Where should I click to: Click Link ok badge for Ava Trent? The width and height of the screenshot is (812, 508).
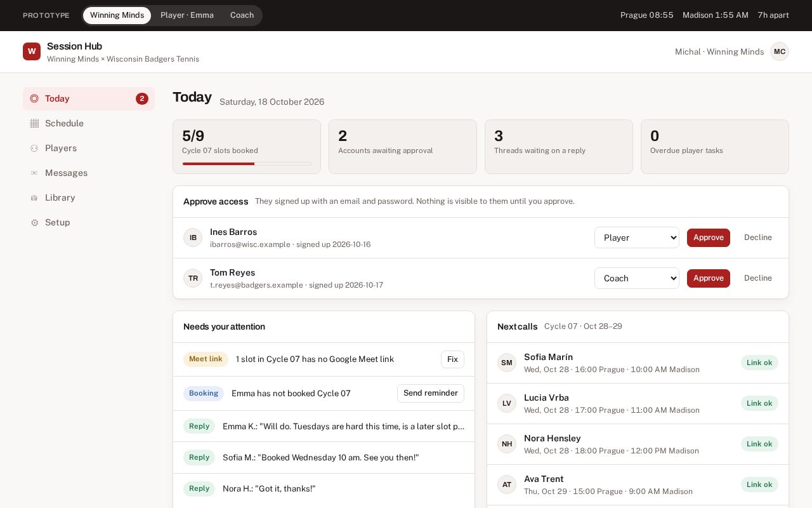tap(759, 485)
